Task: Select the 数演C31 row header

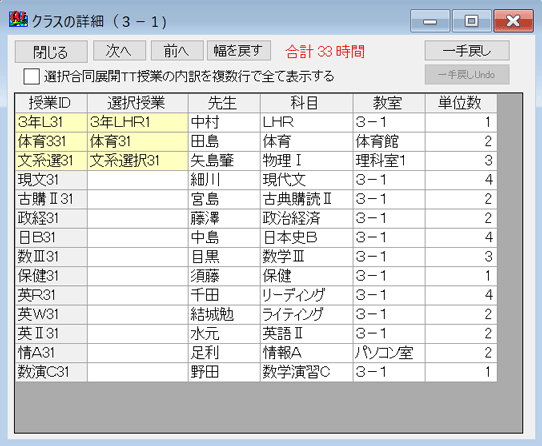Action: (x=51, y=372)
